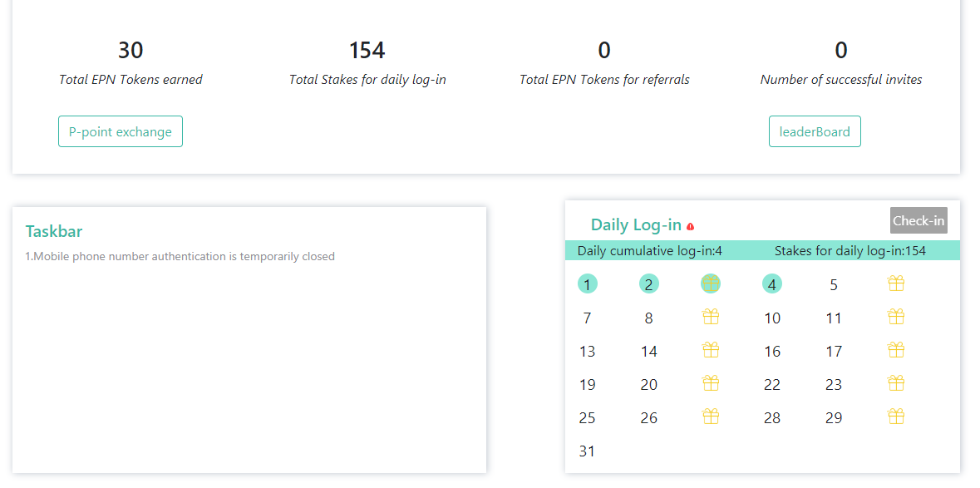Open the leaderBoard button
The width and height of the screenshot is (980, 488).
(815, 131)
